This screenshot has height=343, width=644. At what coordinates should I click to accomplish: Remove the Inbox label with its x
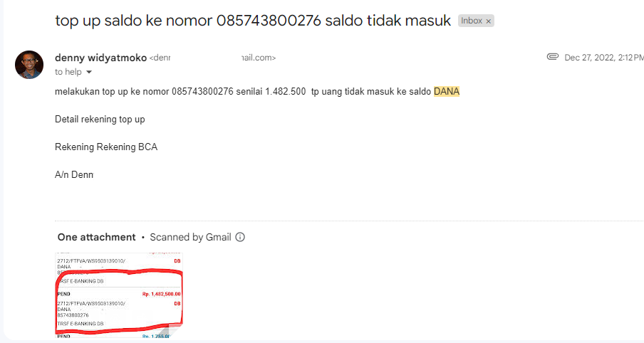pyautogui.click(x=488, y=21)
